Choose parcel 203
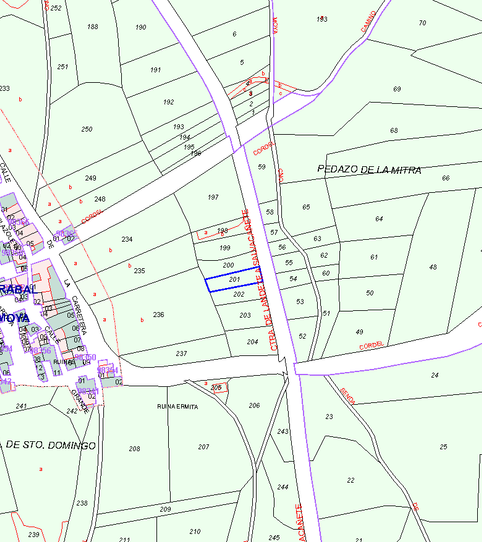Image resolution: width=482 pixels, height=542 pixels. [x=245, y=315]
